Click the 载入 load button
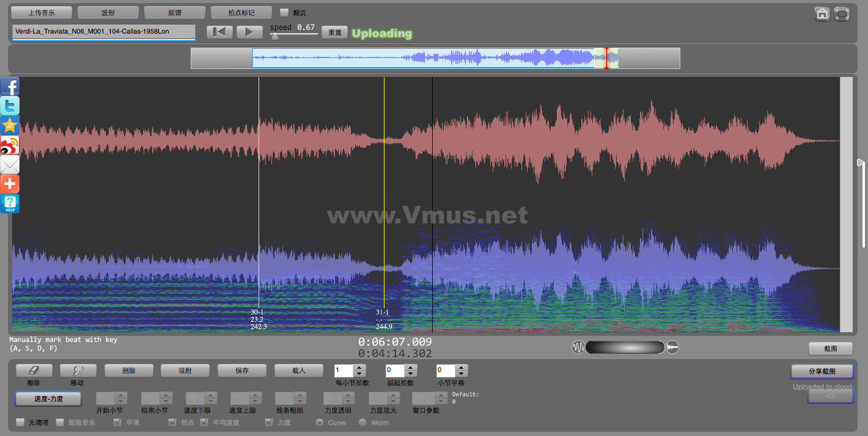 pyautogui.click(x=299, y=370)
